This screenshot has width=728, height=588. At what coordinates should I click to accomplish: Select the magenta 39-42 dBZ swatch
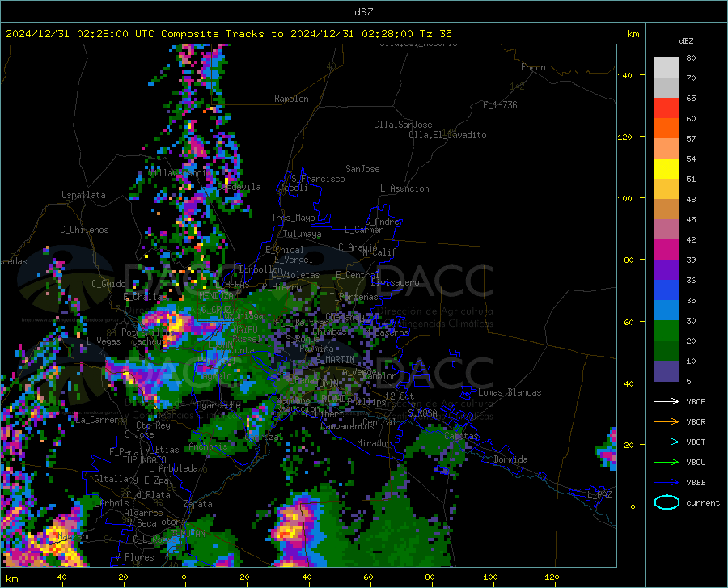tap(667, 250)
